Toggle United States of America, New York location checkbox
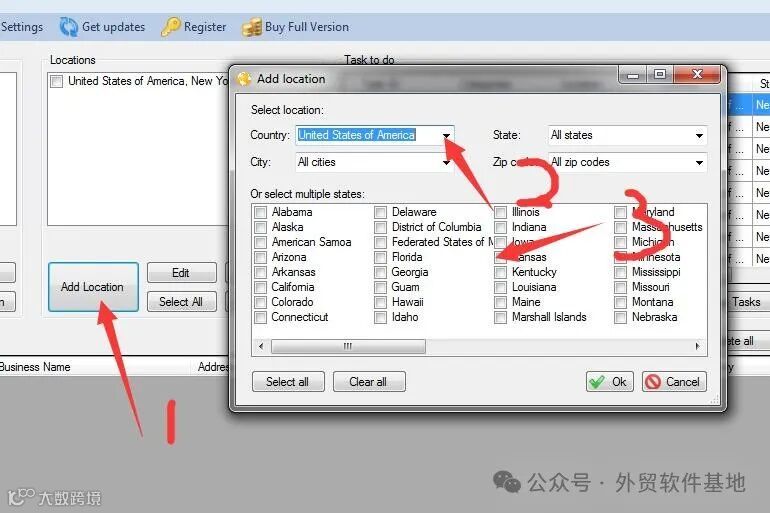 pos(56,81)
